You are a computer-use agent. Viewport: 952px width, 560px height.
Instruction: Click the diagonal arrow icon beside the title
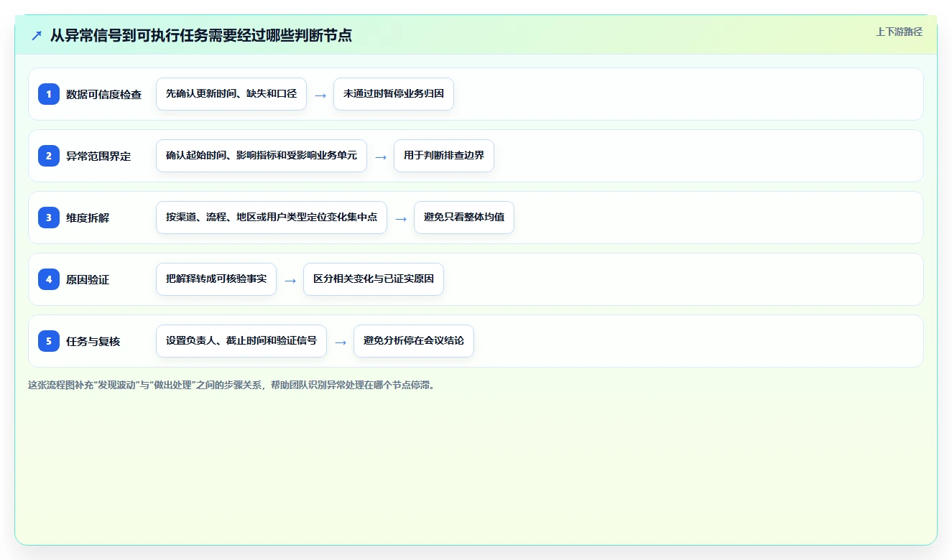point(37,35)
